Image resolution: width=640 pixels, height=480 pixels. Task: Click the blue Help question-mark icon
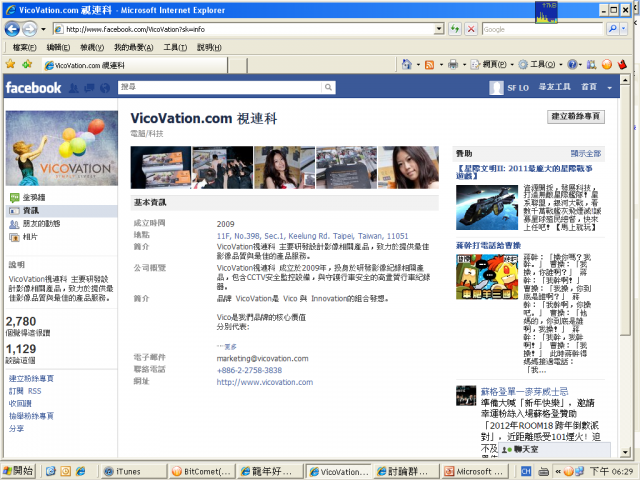coord(573,64)
